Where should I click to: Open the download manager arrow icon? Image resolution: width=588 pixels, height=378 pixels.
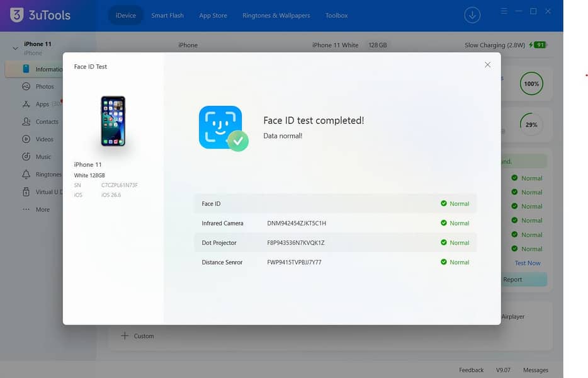pyautogui.click(x=472, y=15)
